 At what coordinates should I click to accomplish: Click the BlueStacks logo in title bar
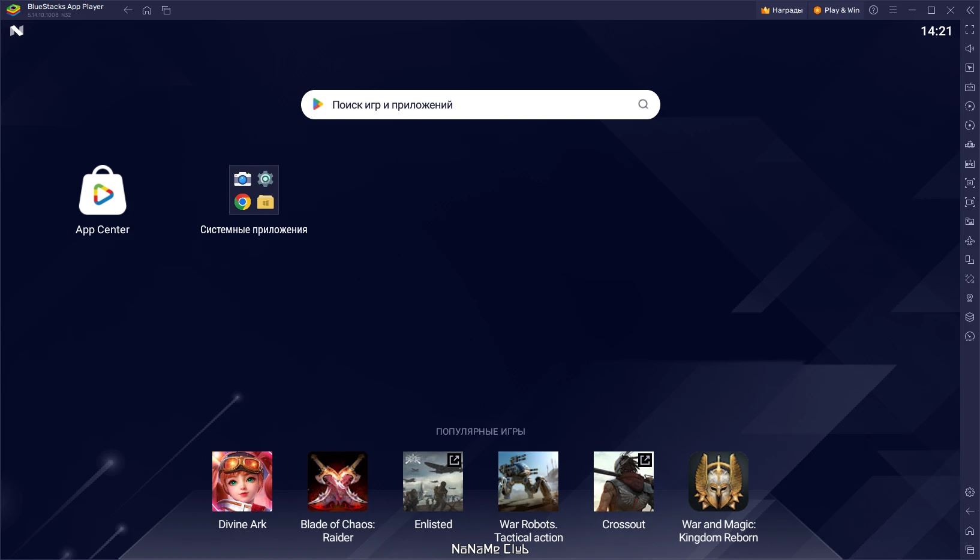[x=13, y=10]
